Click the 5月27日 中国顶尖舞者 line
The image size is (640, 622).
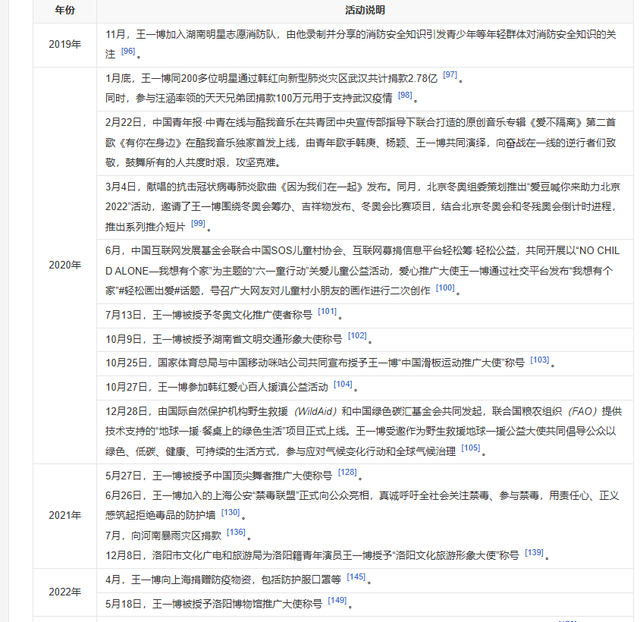(234, 476)
